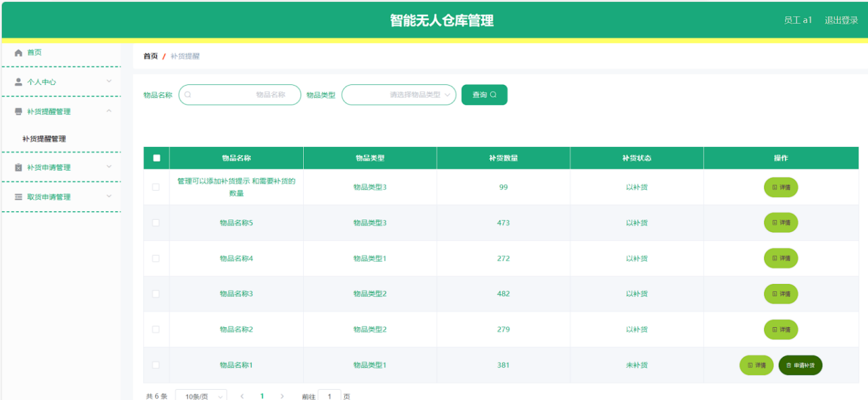Click the quantity cell 279
This screenshot has width=868, height=400.
coord(504,329)
